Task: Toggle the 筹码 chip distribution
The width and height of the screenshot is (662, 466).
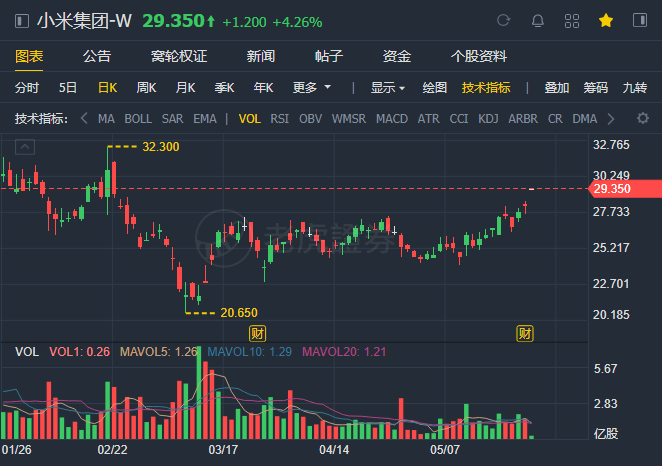Action: [596, 88]
